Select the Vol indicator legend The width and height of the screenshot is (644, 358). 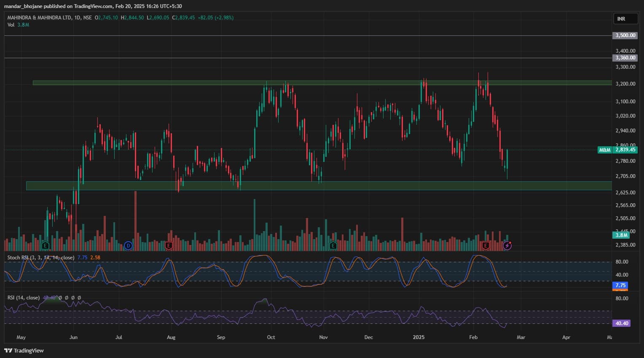click(x=11, y=25)
